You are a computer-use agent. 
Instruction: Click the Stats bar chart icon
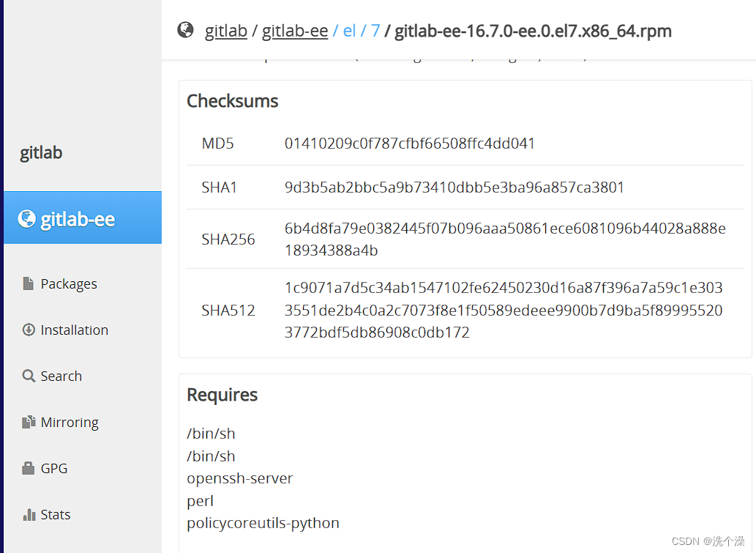point(29,513)
